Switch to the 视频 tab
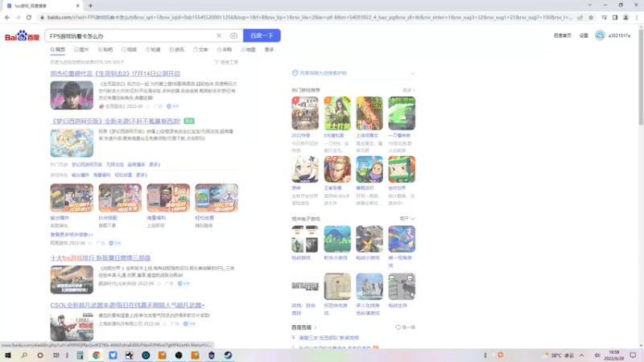 (129, 50)
